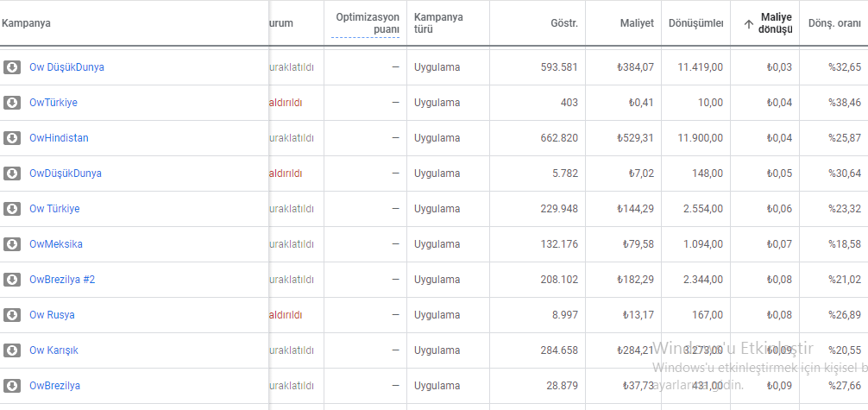Viewport: 868px width, 410px height.
Task: Click the Kampanya column header
Action: point(26,23)
